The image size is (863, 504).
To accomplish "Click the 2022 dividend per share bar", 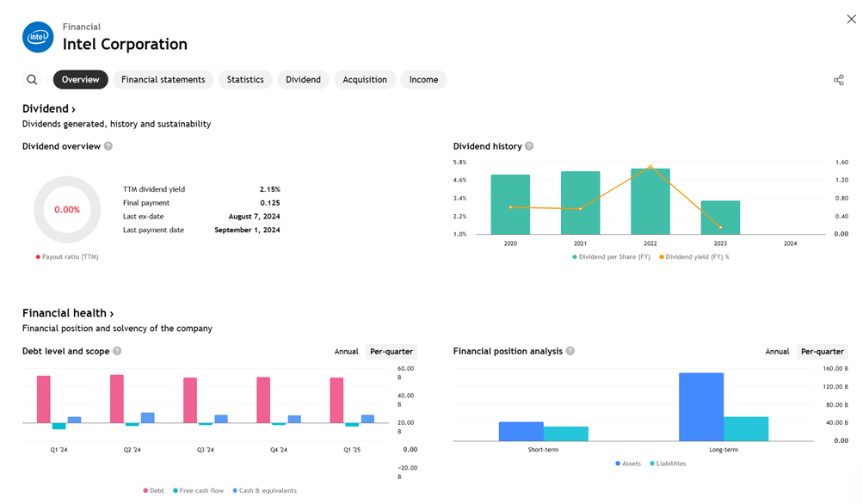I will (650, 201).
